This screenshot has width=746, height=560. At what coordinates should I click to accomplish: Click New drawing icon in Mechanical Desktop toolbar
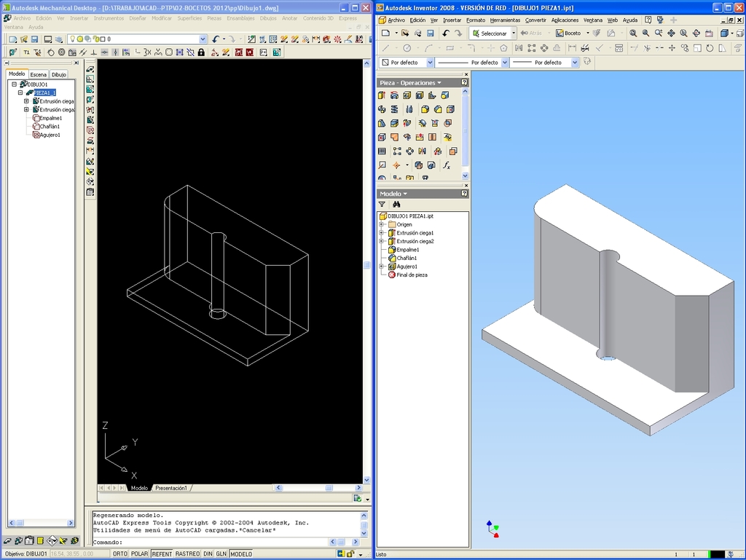(x=13, y=39)
